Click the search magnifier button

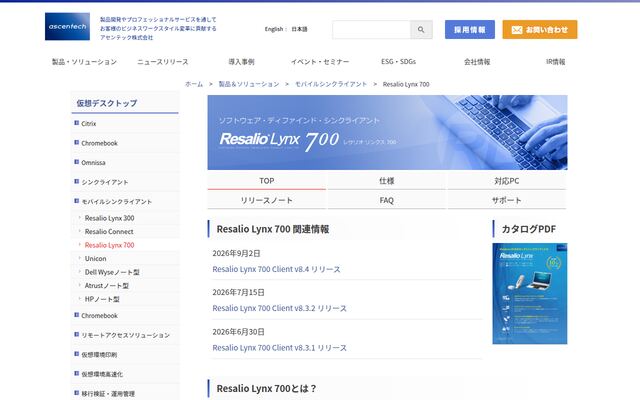point(421,29)
